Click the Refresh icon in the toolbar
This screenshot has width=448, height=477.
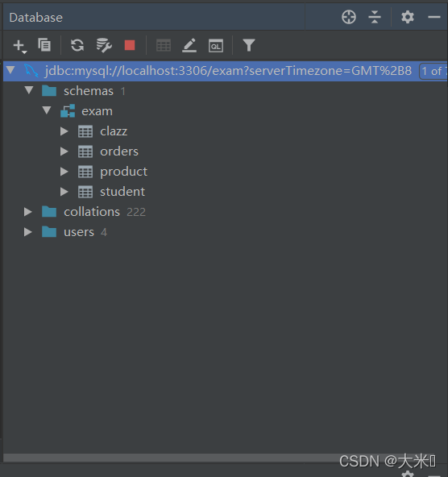[x=77, y=45]
